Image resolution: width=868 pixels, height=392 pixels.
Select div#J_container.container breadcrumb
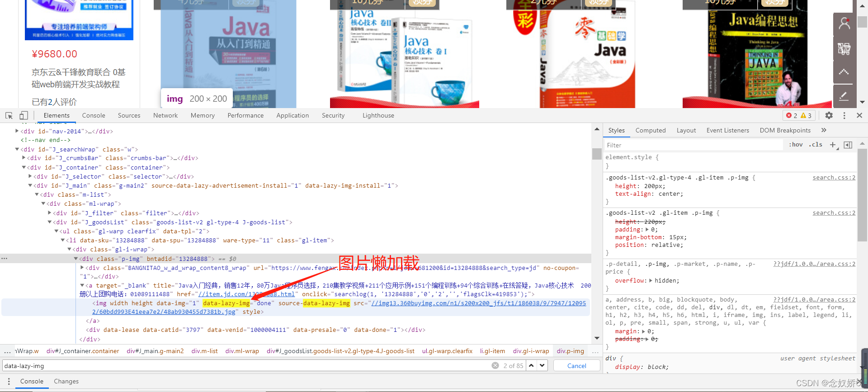(x=83, y=351)
